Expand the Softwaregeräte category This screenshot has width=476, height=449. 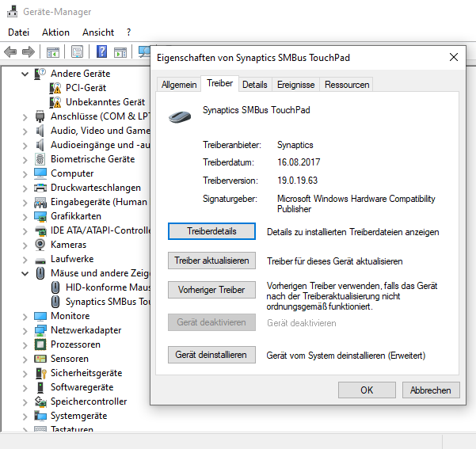coord(25,388)
